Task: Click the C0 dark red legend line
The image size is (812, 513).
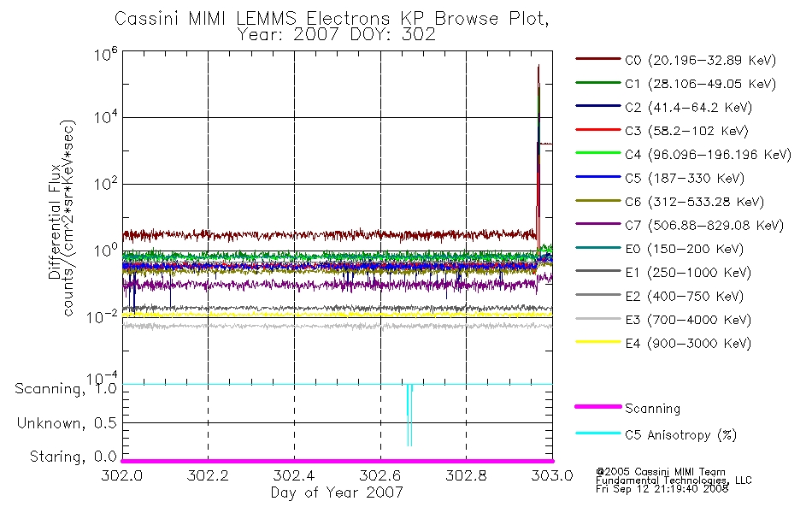Action: click(597, 59)
